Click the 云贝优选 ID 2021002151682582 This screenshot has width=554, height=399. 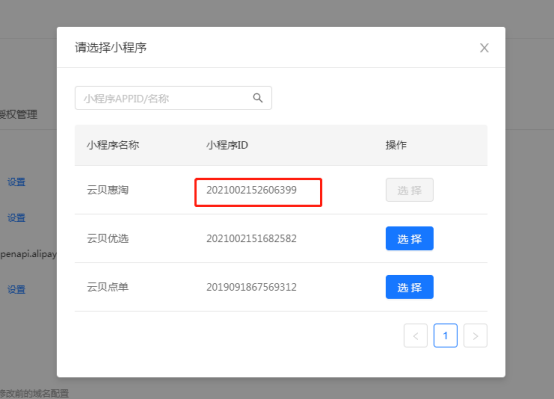(x=251, y=239)
